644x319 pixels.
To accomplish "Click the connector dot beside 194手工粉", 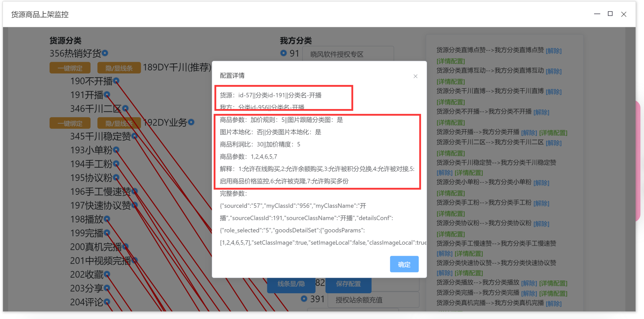I will point(116,164).
